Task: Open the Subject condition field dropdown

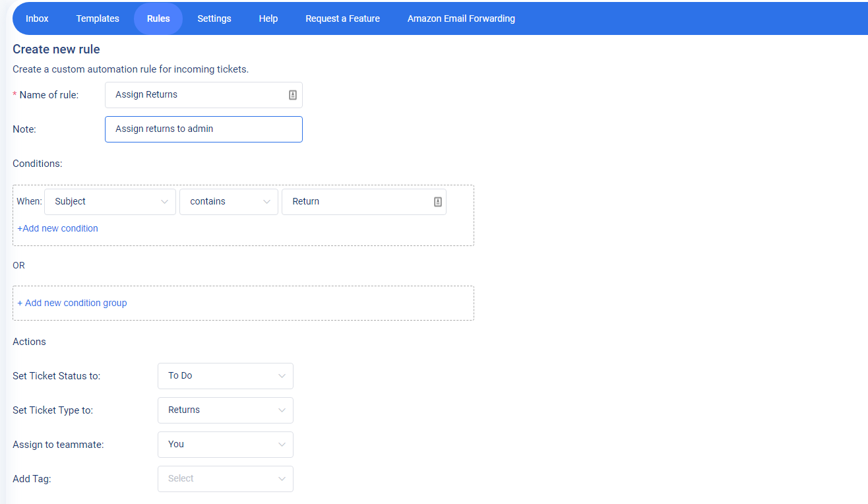Action: [x=110, y=202]
